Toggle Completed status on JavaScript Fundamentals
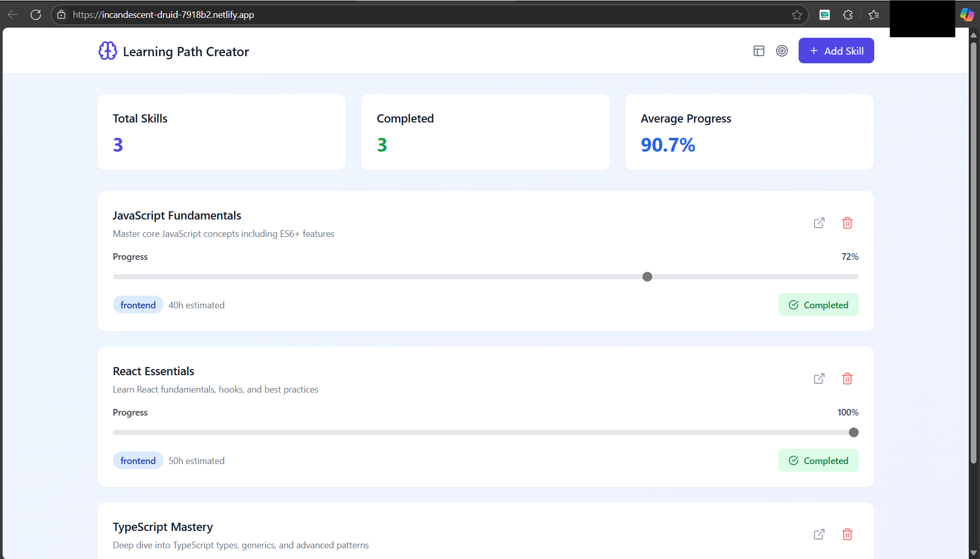980x559 pixels. 818,304
